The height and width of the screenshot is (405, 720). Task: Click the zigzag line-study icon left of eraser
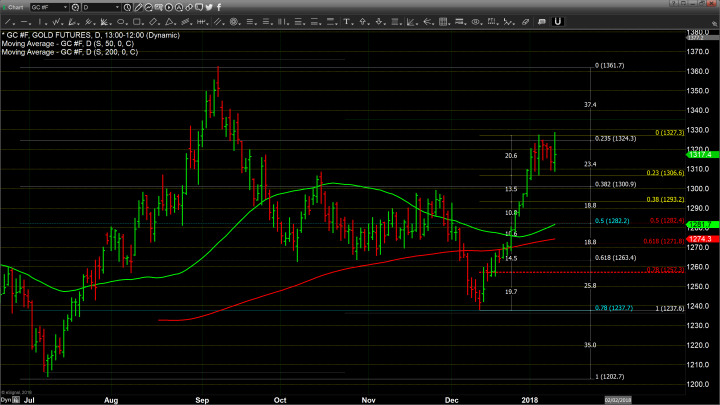[507, 22]
